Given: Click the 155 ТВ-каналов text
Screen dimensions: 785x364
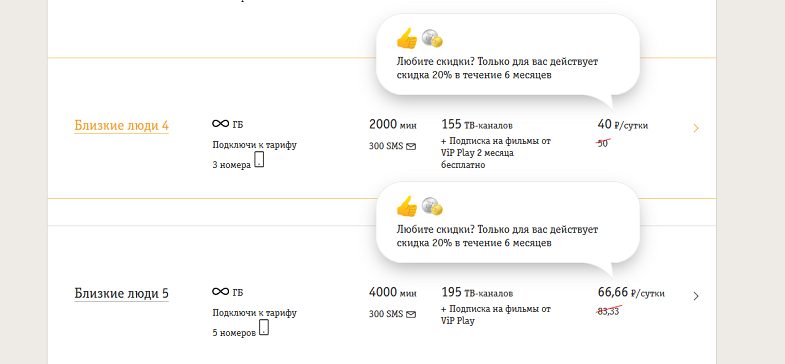Looking at the screenshot, I should click(477, 124).
